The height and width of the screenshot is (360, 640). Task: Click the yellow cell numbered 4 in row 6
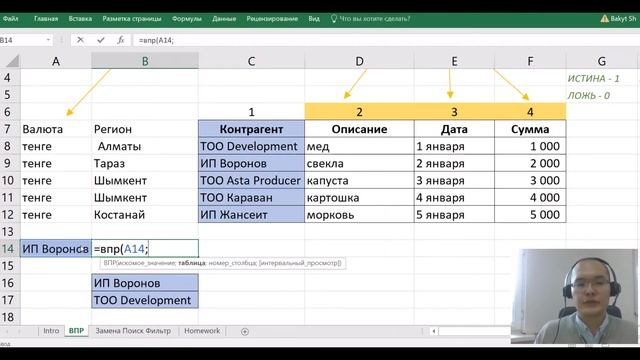(530, 112)
